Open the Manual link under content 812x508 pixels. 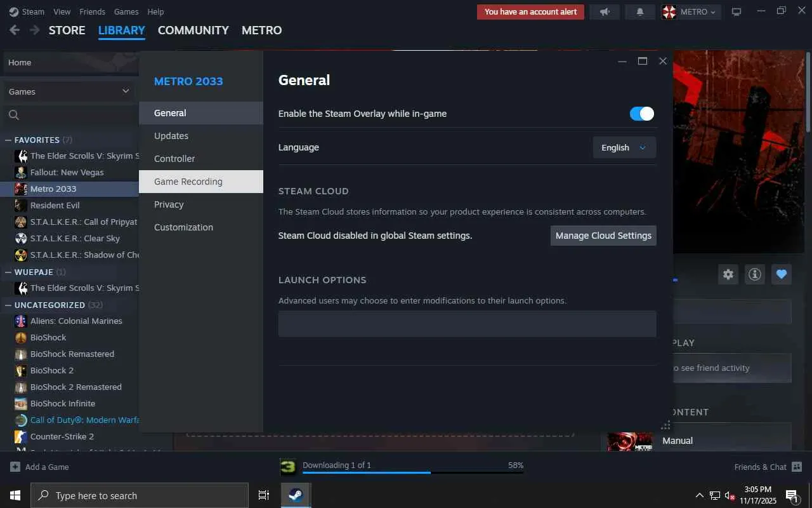tap(678, 441)
